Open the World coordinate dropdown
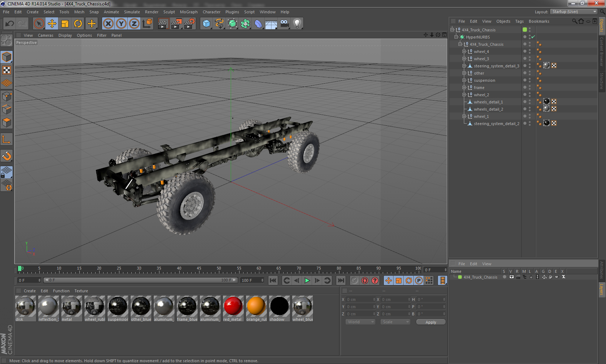The image size is (606, 364). [360, 322]
